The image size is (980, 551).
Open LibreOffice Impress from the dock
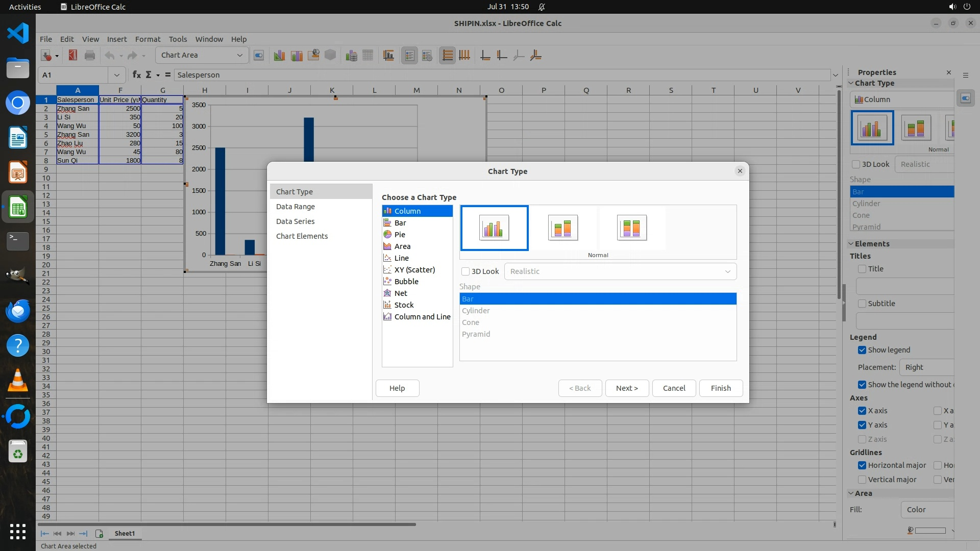(x=18, y=173)
